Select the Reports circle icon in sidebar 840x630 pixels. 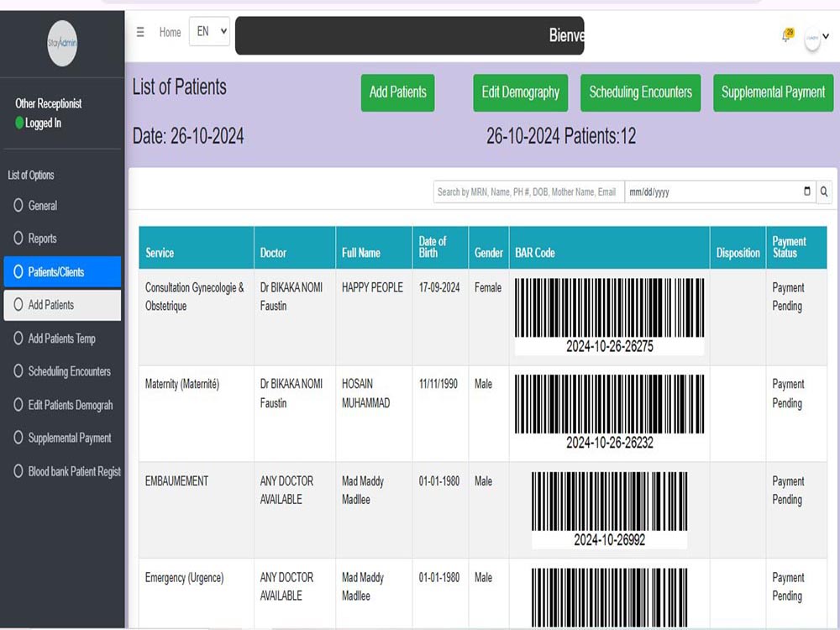point(18,238)
